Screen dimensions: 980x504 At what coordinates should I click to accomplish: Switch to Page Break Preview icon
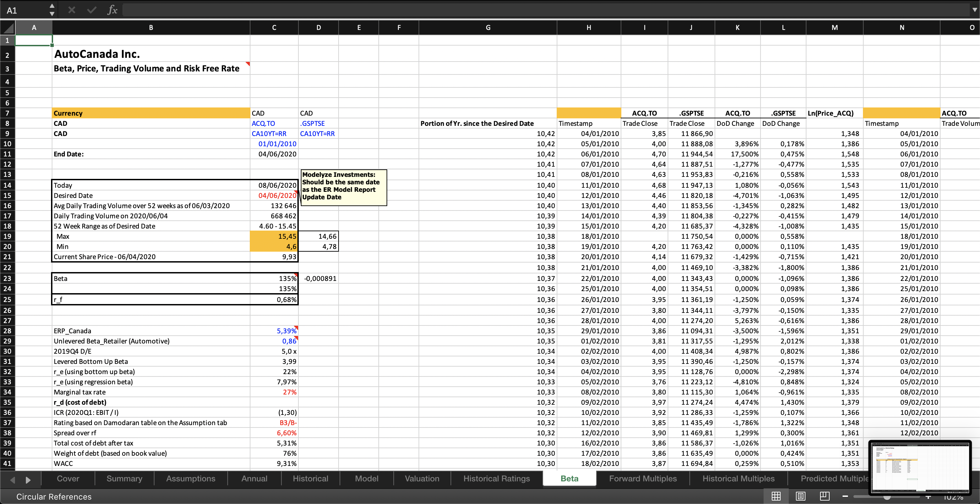825,495
